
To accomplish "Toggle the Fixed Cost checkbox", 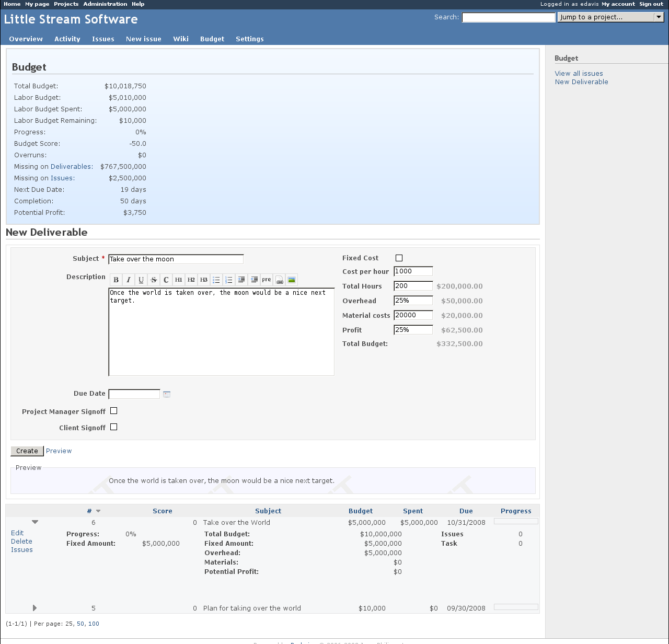I will [399, 258].
